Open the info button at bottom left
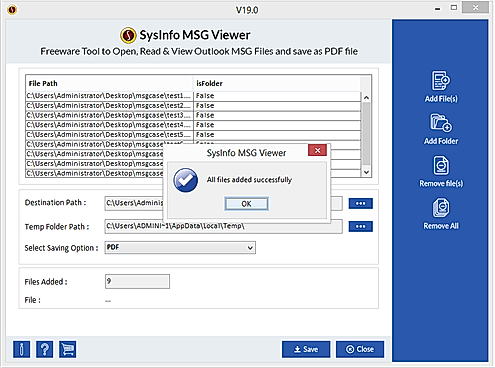Image resolution: width=495 pixels, height=368 pixels. tap(22, 349)
